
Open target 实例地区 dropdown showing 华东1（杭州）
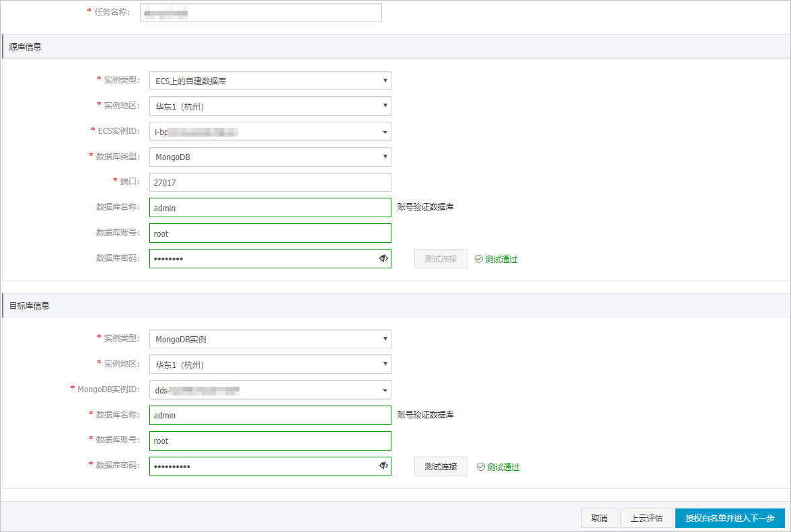pos(270,364)
